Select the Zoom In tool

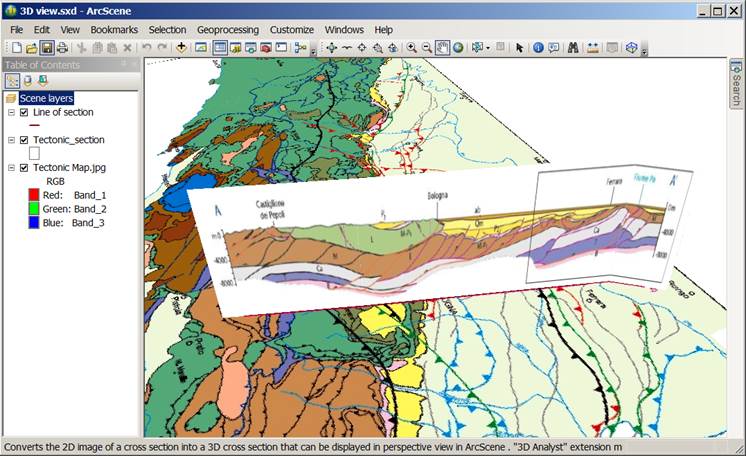click(x=412, y=48)
